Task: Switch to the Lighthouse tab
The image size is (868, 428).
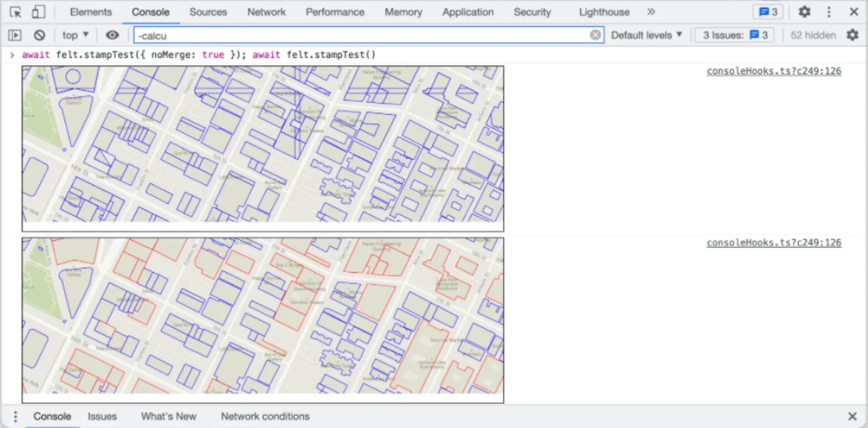Action: [604, 12]
